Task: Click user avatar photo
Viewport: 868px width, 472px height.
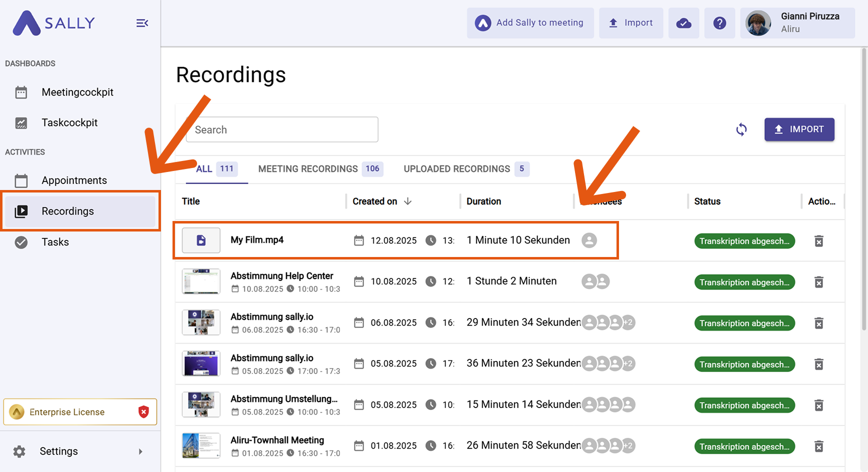Action: pos(758,23)
